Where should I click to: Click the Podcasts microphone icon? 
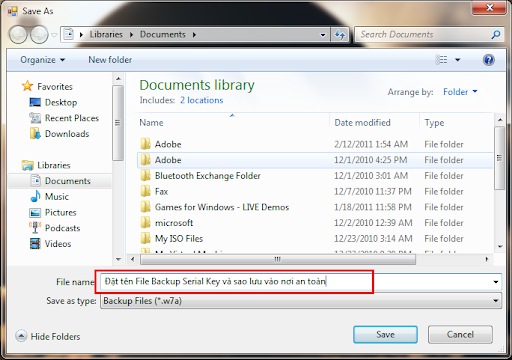(x=35, y=227)
